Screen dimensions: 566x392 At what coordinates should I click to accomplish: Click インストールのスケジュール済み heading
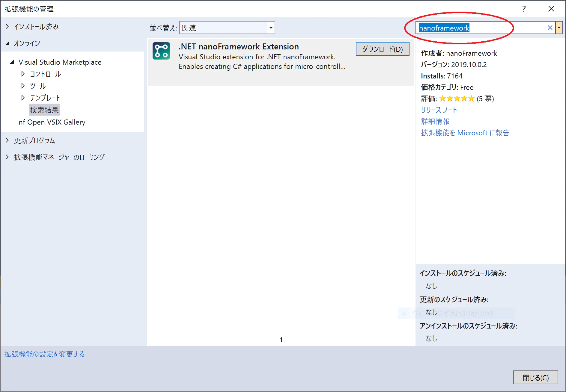[x=463, y=273]
